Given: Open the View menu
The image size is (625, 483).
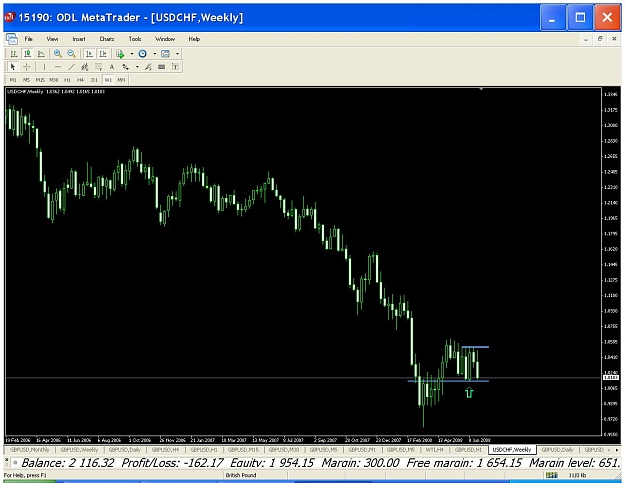Looking at the screenshot, I should tap(52, 39).
